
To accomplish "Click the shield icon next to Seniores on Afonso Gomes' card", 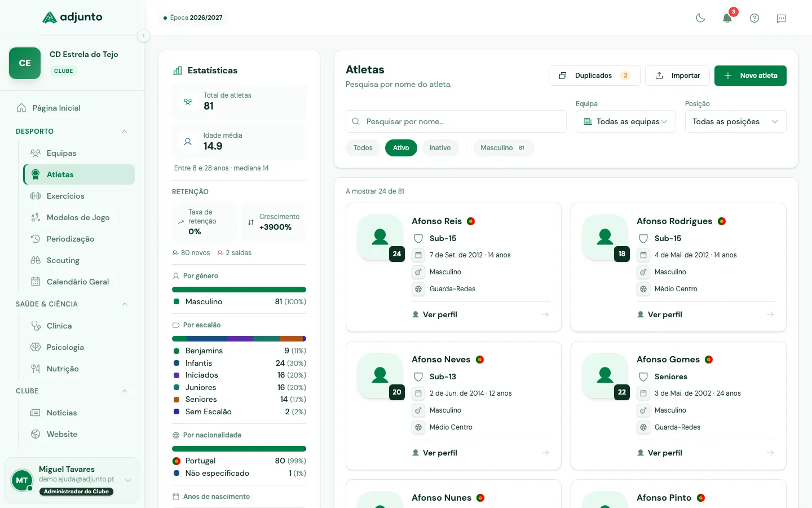I will [643, 377].
